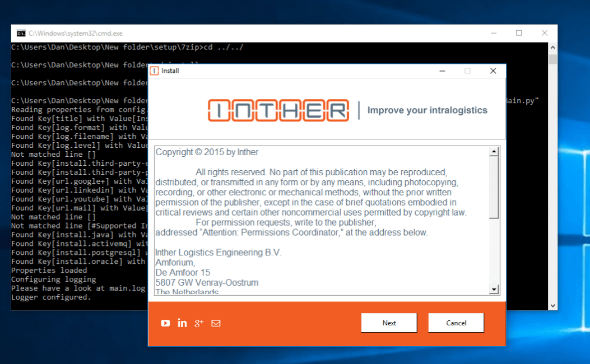Click 'Found Key[url.youtube]' line
This screenshot has width=590, height=364.
click(79, 199)
